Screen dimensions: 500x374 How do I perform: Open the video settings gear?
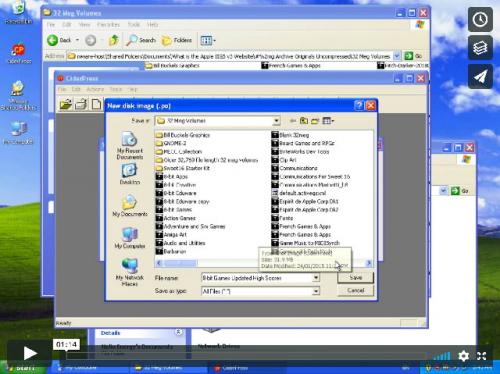point(463,356)
